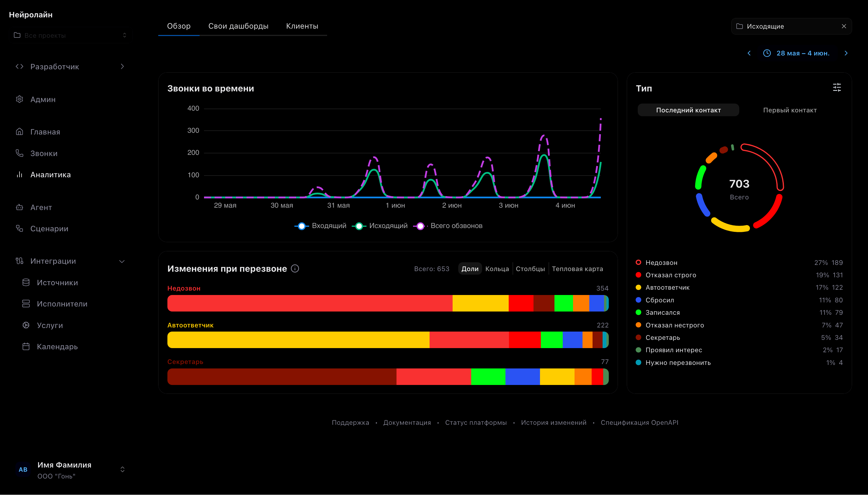868x495 pixels.
Task: Go to next date period arrow
Action: [846, 53]
